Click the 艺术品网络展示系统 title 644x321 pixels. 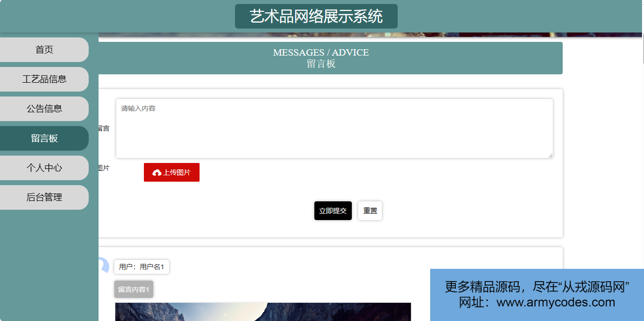click(x=316, y=16)
